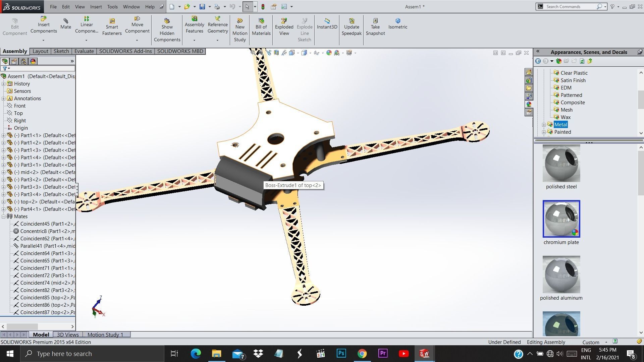Click back arrow in Appearances panel

click(x=538, y=61)
